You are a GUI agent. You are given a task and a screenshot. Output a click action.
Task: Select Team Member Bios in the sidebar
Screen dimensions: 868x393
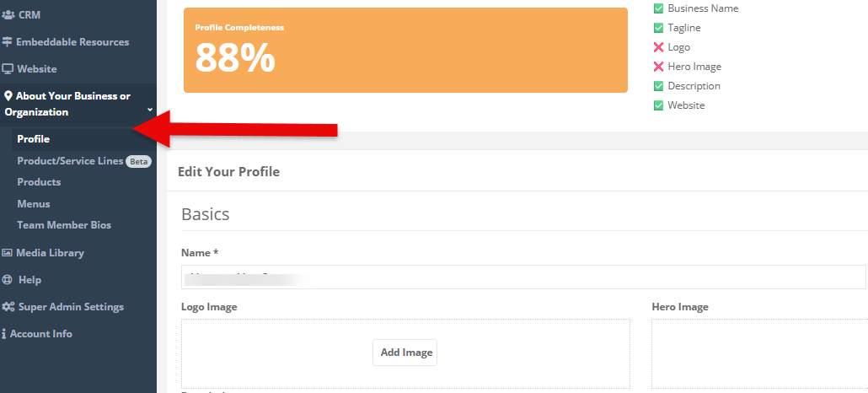pos(64,225)
